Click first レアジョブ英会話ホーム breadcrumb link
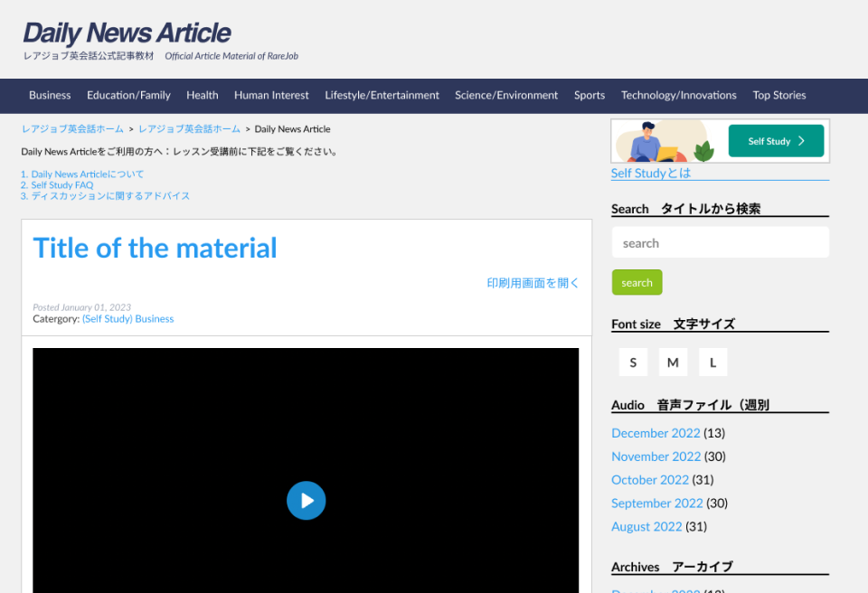The image size is (868, 593). [x=72, y=129]
